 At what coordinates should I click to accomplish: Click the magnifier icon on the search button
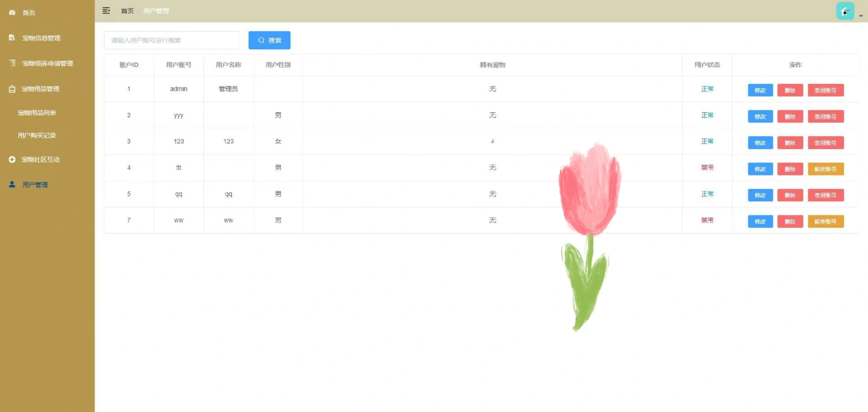(261, 40)
